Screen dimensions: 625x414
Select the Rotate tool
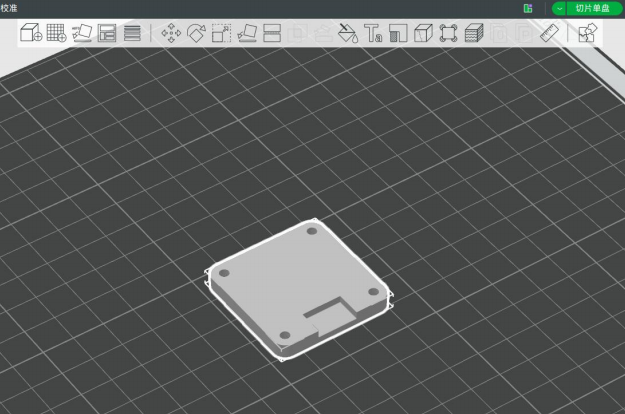point(196,33)
